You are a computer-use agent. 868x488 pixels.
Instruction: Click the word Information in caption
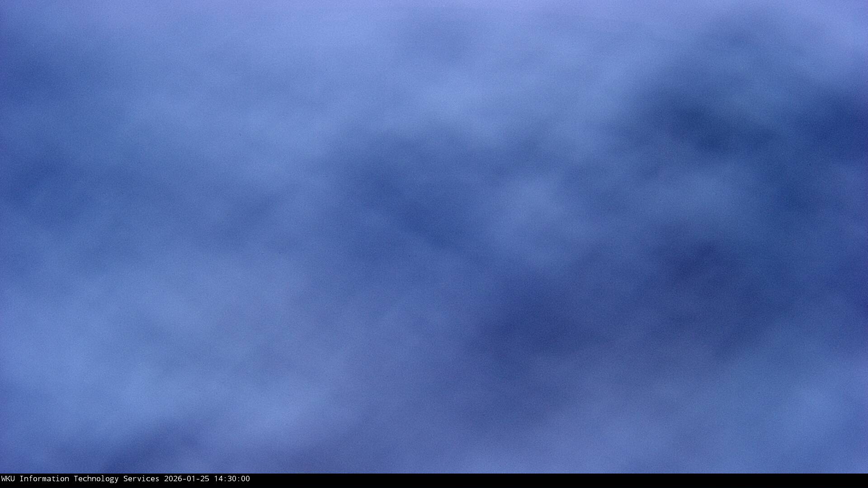click(44, 479)
